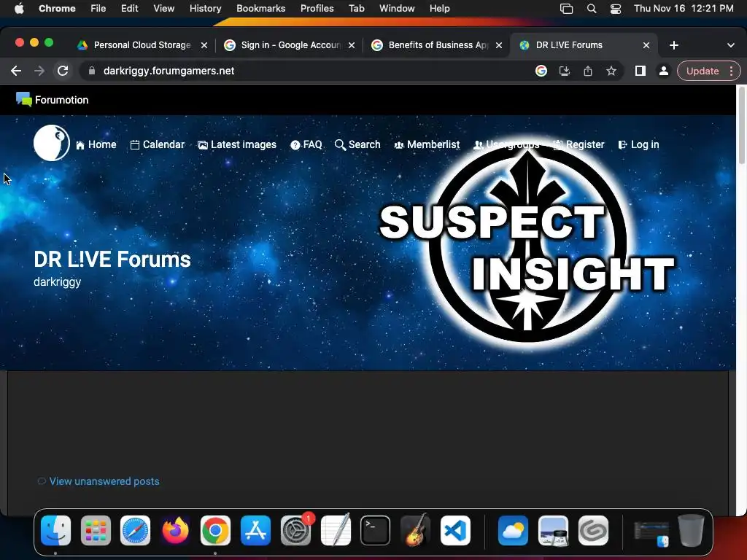
Task: Open Spotlight search in menu bar
Action: [591, 9]
